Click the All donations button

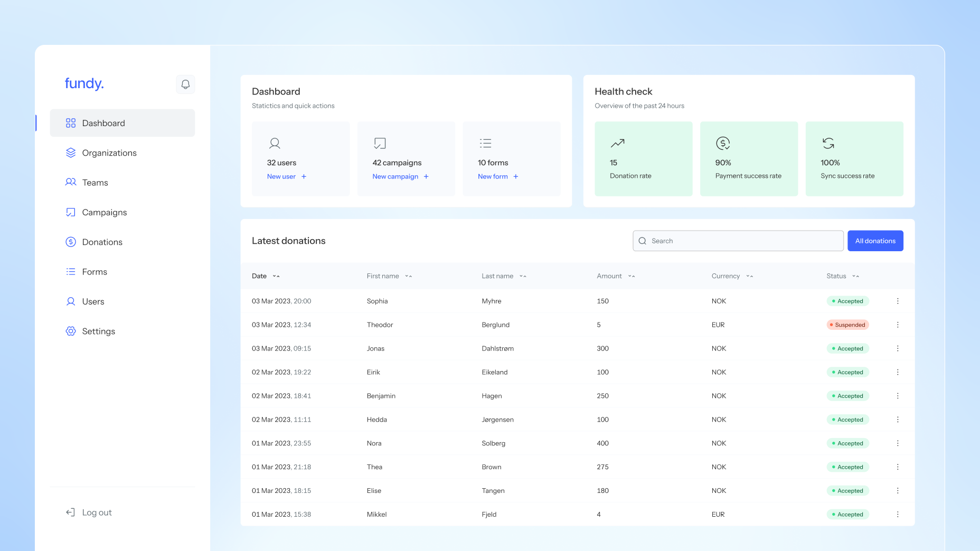pyautogui.click(x=875, y=241)
